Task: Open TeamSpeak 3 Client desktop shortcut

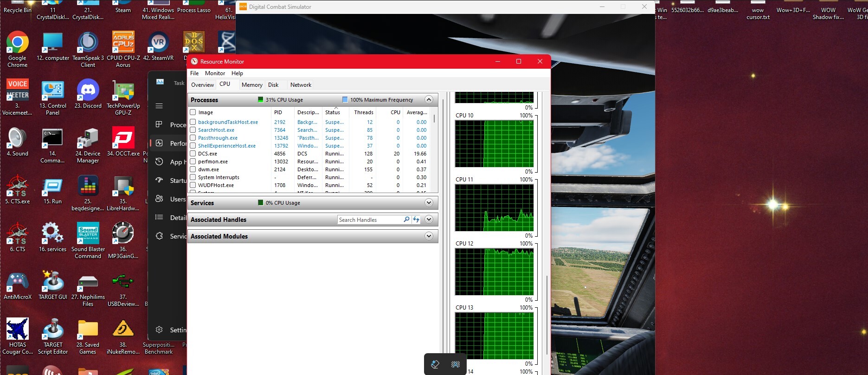Action: click(x=88, y=49)
